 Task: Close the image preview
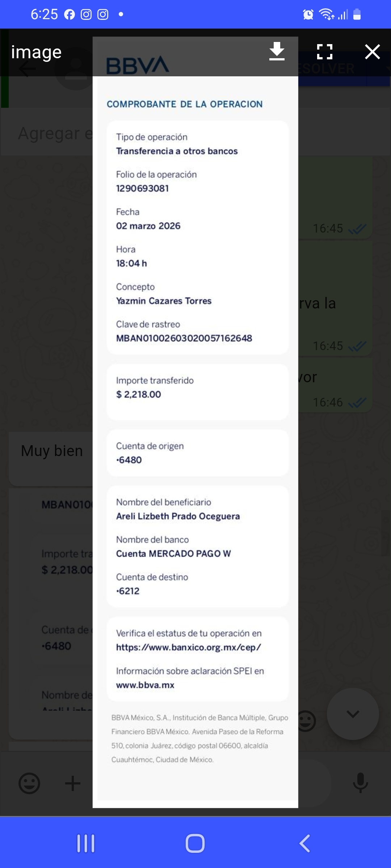[x=372, y=51]
